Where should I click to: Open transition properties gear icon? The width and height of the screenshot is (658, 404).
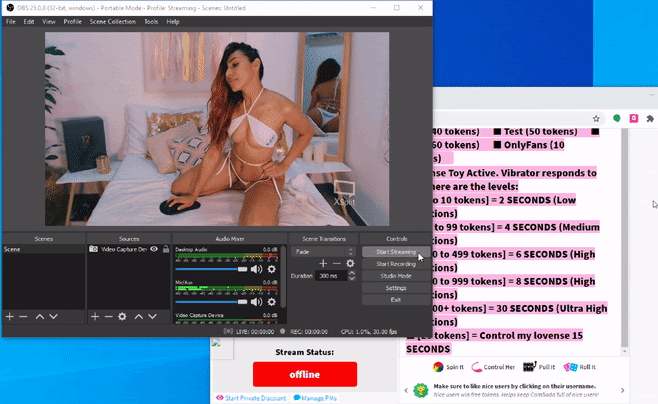(x=350, y=263)
